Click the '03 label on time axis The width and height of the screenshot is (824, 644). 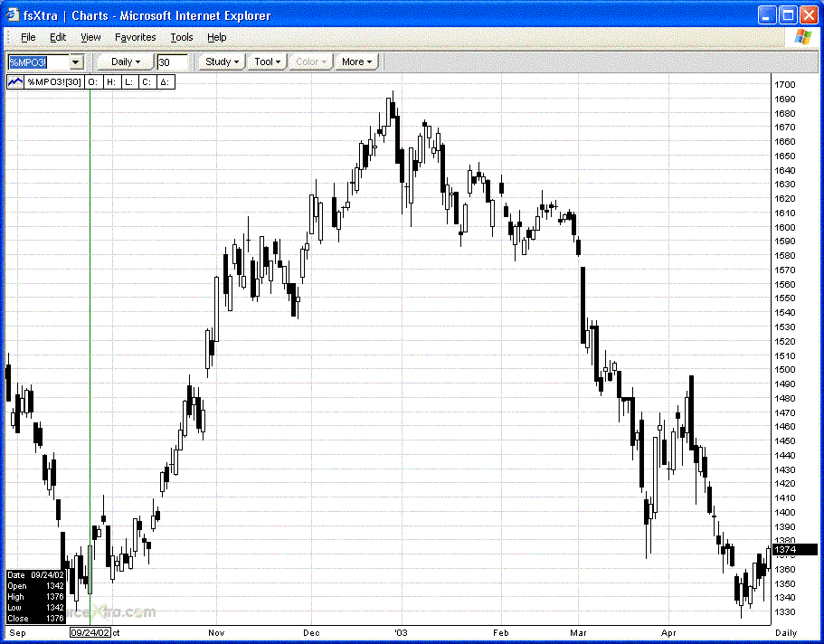pyautogui.click(x=401, y=632)
